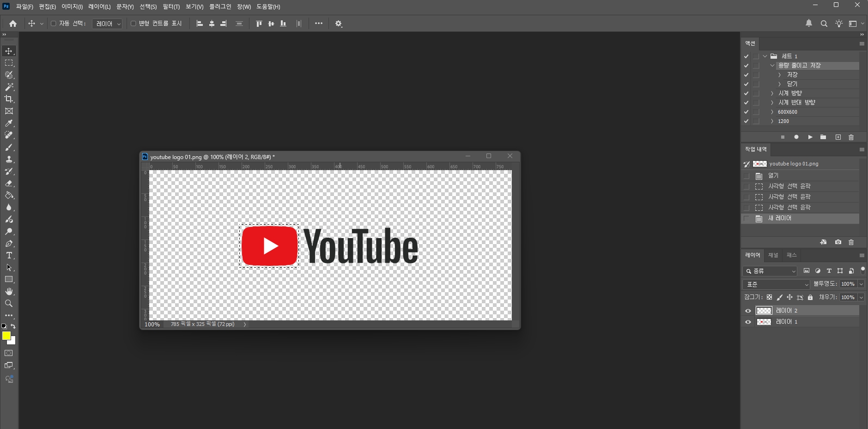Select the '새 레이어' history state
The width and height of the screenshot is (868, 429).
801,218
